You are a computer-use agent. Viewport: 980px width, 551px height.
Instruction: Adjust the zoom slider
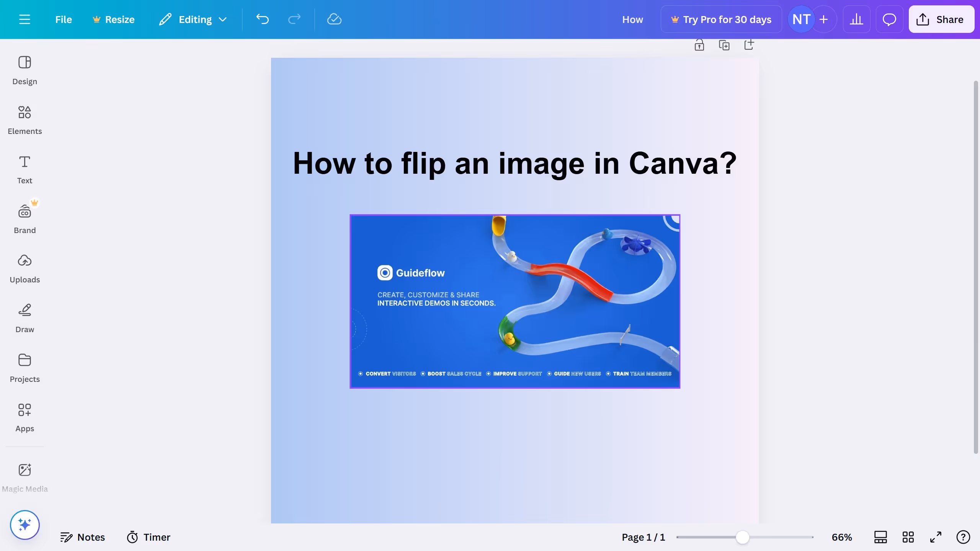coord(743,537)
